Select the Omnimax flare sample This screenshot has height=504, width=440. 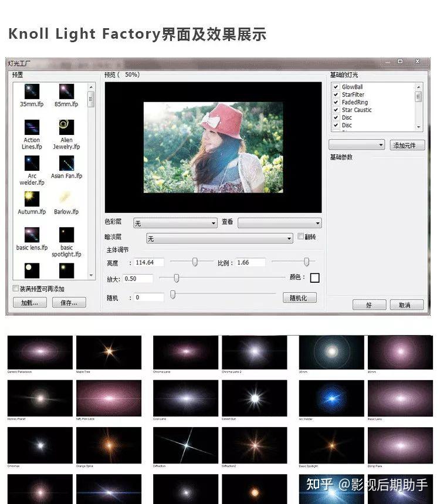[40, 445]
